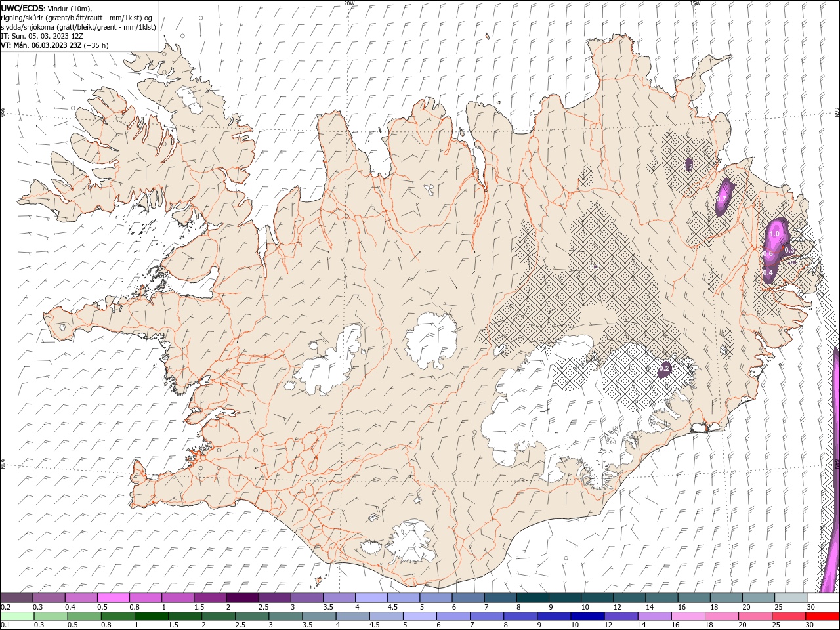840x630 pixels.
Task: Click the white 30 swatch in top legend row
Action: click(x=823, y=598)
